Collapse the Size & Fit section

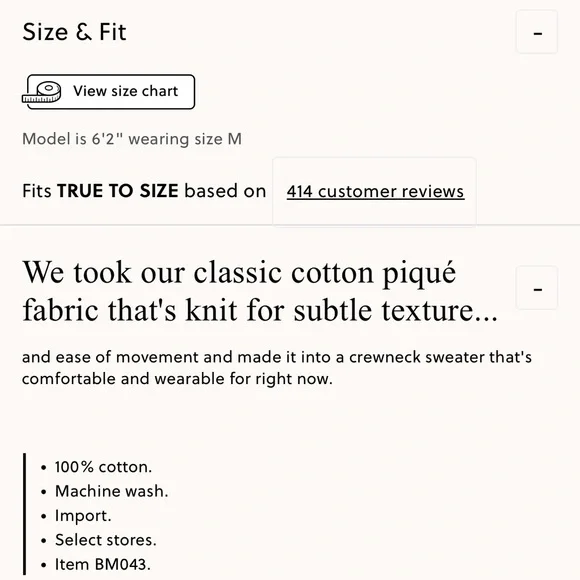tap(537, 32)
